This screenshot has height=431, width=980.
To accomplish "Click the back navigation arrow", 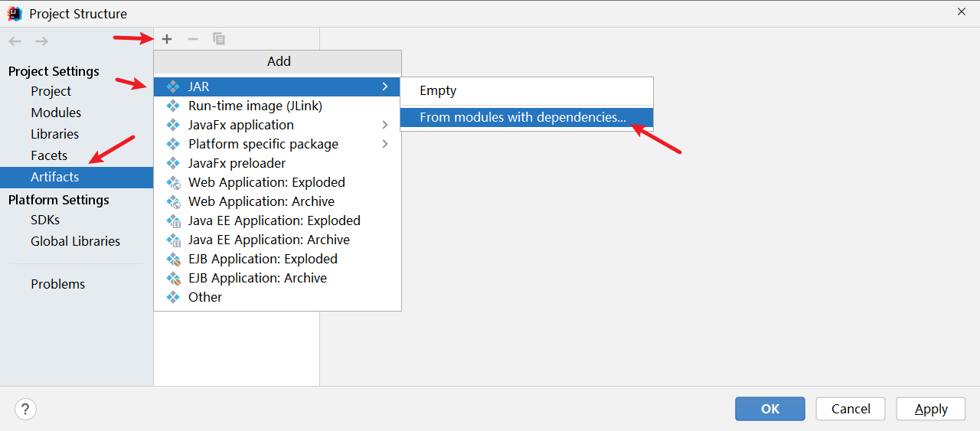I will (15, 41).
